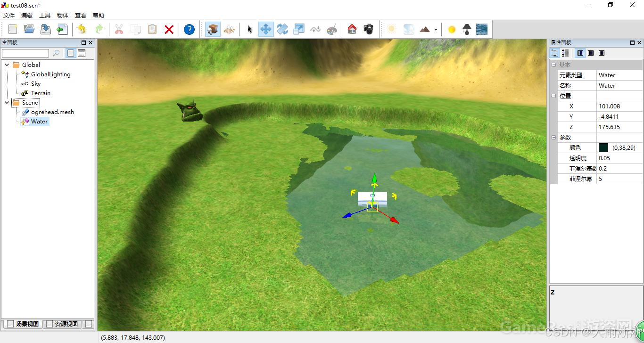The image size is (644, 343).
Task: Select the terrain paint palette tool
Action: (332, 29)
